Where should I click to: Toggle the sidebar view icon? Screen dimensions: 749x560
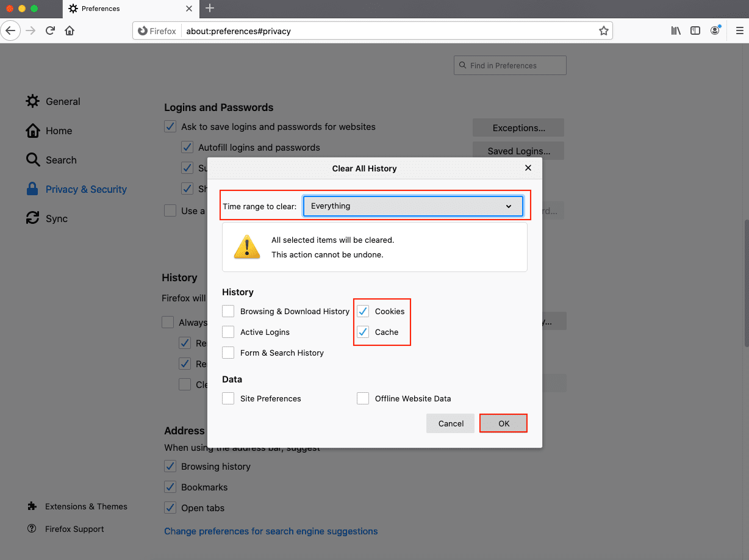click(695, 31)
